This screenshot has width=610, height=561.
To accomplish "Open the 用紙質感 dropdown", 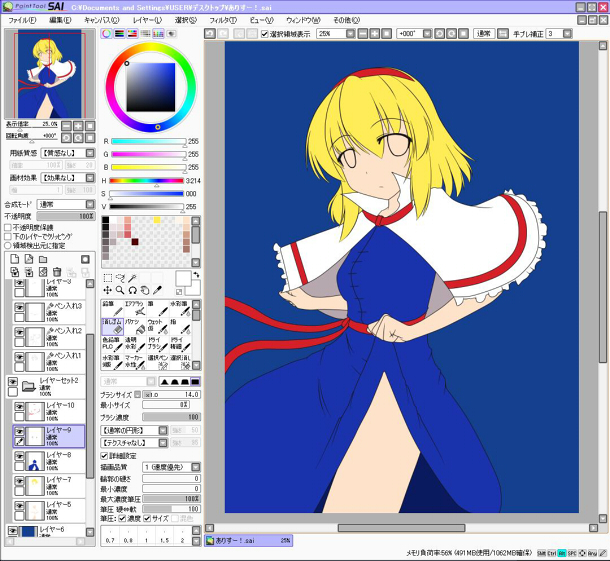I will (x=68, y=153).
